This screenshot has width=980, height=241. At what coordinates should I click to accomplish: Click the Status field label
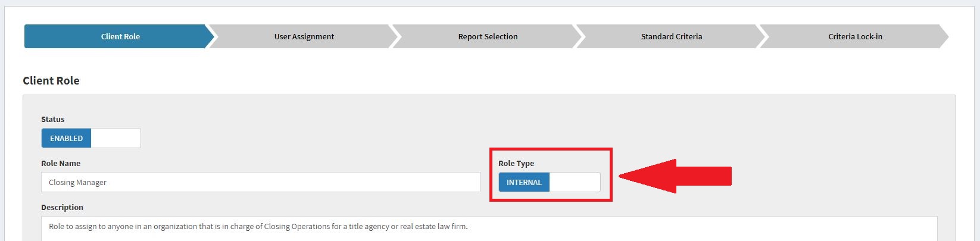pyautogui.click(x=52, y=119)
